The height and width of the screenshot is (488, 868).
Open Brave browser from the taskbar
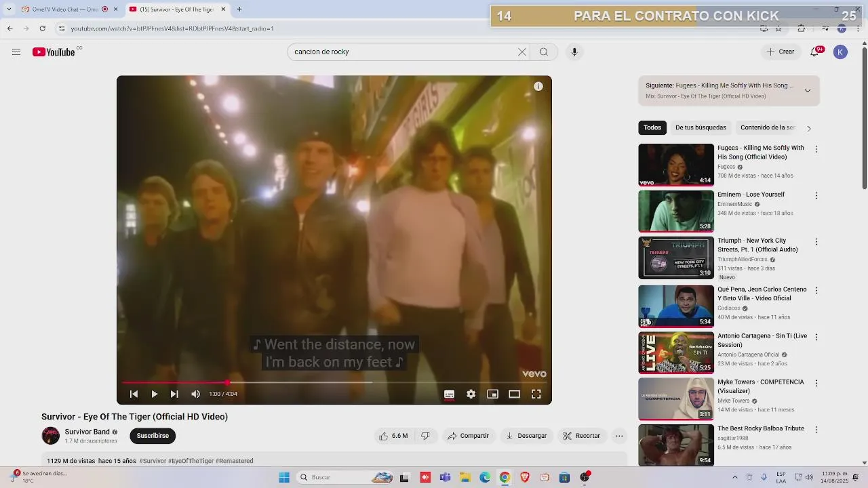[x=525, y=478]
